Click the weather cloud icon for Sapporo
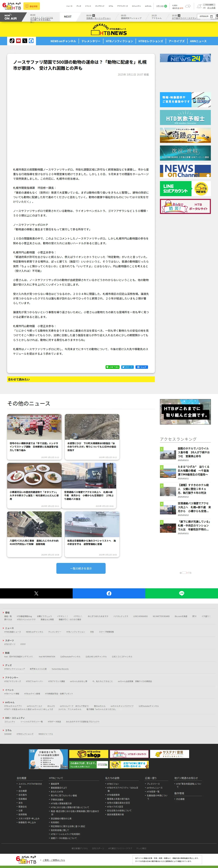Viewport: 218px width, 868px height. click(x=188, y=6)
